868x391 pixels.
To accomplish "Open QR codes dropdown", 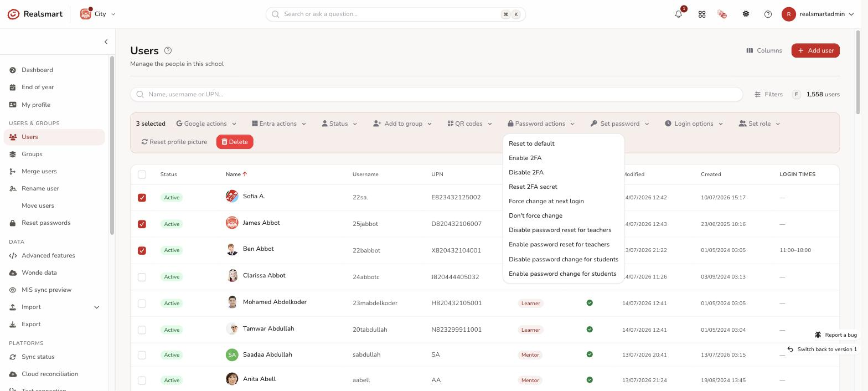I will pos(469,124).
